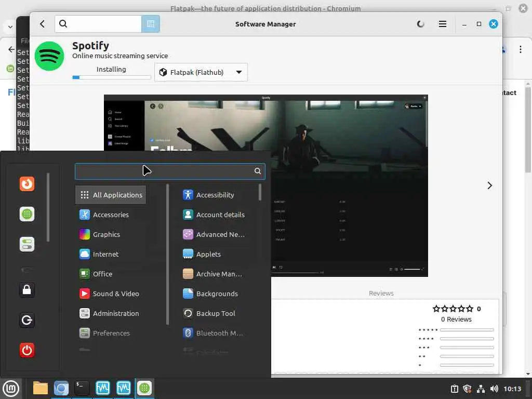532x399 pixels.
Task: Click the magnifier icon in the menu search
Action: pyautogui.click(x=258, y=171)
